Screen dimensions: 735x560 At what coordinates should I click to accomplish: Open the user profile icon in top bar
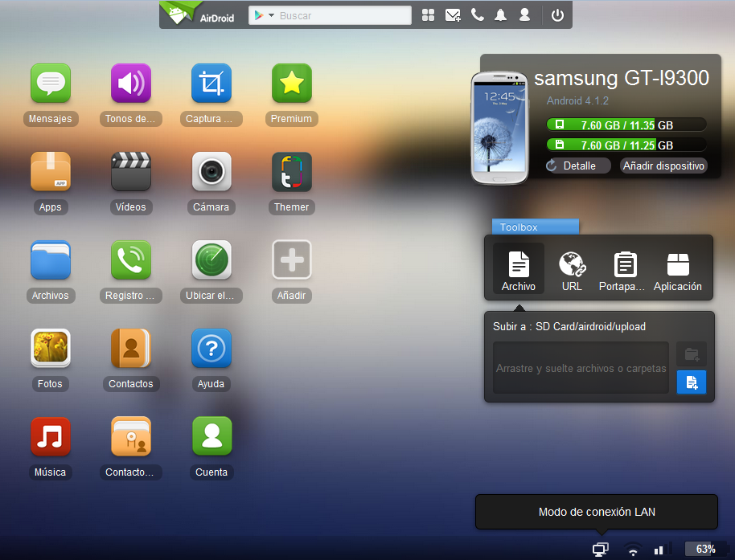click(x=524, y=15)
